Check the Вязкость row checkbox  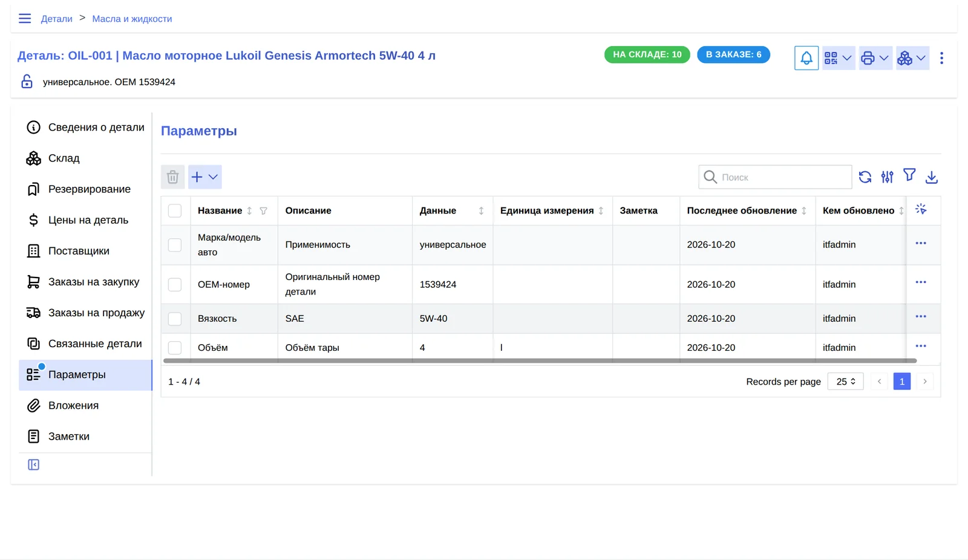pyautogui.click(x=175, y=319)
